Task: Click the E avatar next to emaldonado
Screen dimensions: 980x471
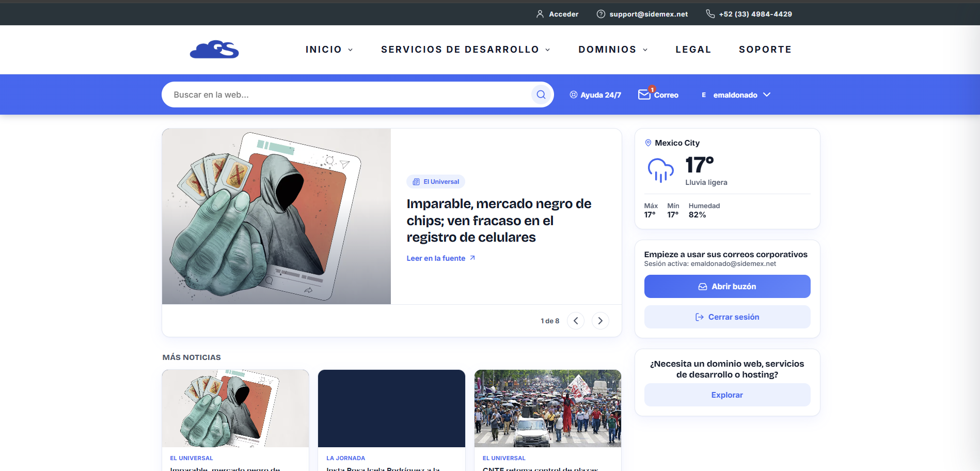Action: pyautogui.click(x=704, y=95)
